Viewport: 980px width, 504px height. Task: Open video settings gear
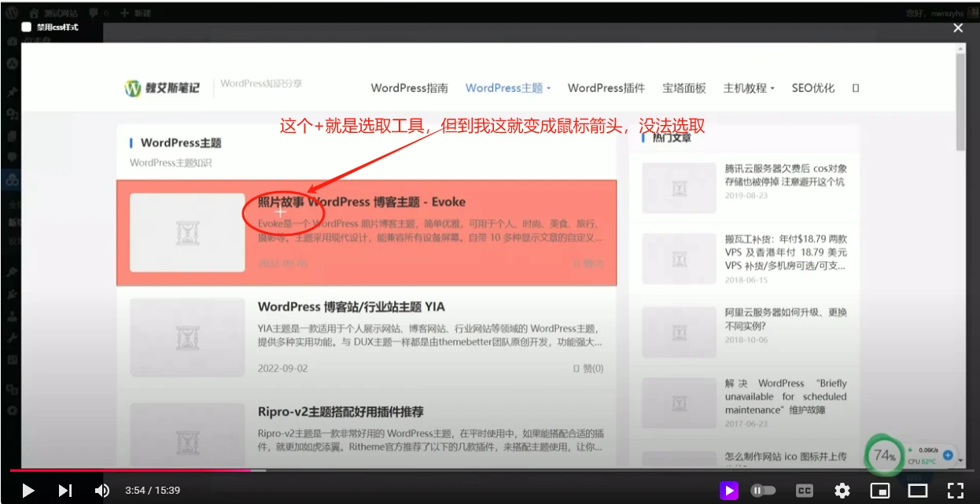click(x=842, y=491)
